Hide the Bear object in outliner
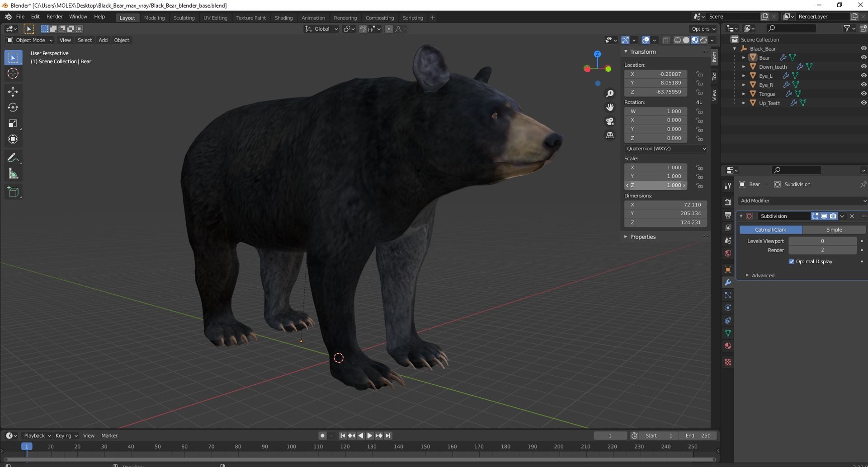The height and width of the screenshot is (467, 868). click(863, 58)
